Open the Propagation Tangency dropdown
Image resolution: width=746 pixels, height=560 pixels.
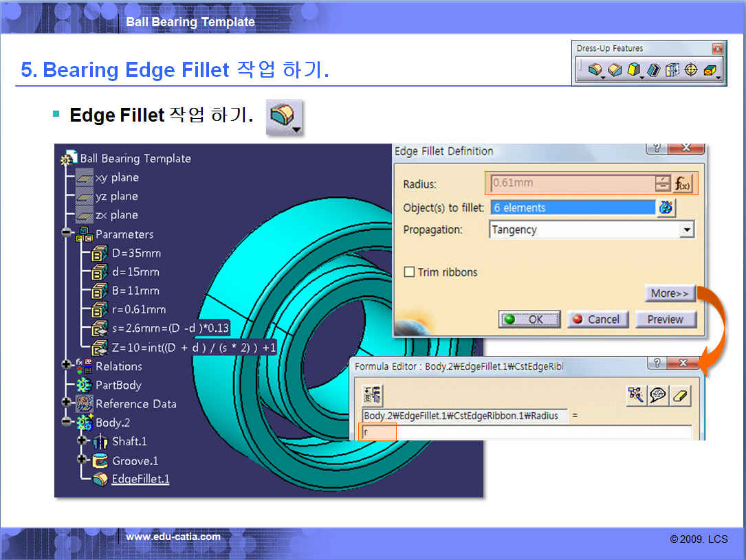686,229
